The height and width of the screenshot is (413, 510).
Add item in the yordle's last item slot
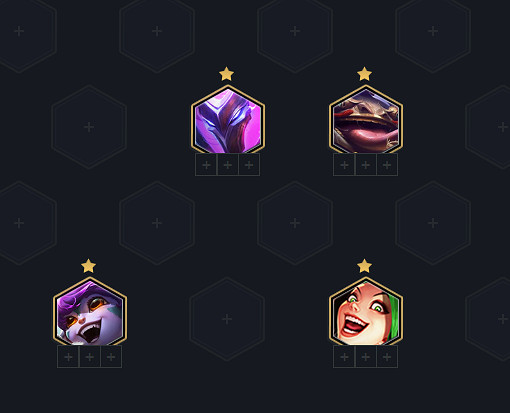pyautogui.click(x=111, y=357)
